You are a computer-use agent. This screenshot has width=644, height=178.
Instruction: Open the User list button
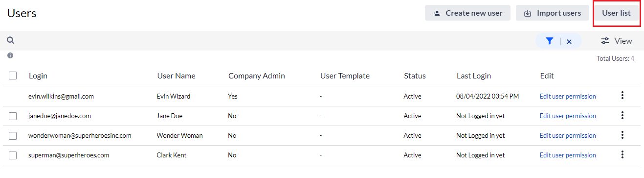(x=616, y=13)
